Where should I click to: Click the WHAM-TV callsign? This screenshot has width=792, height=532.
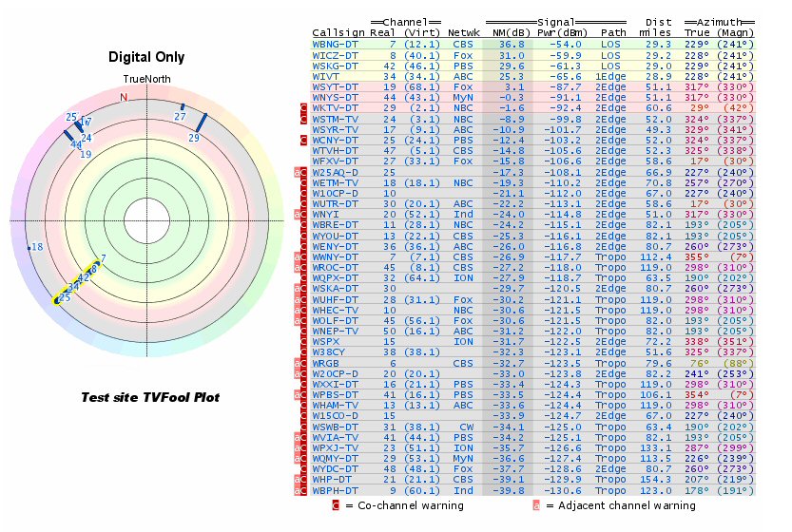click(334, 405)
